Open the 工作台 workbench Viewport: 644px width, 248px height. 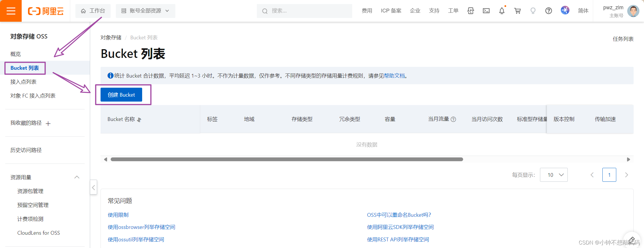click(x=93, y=11)
